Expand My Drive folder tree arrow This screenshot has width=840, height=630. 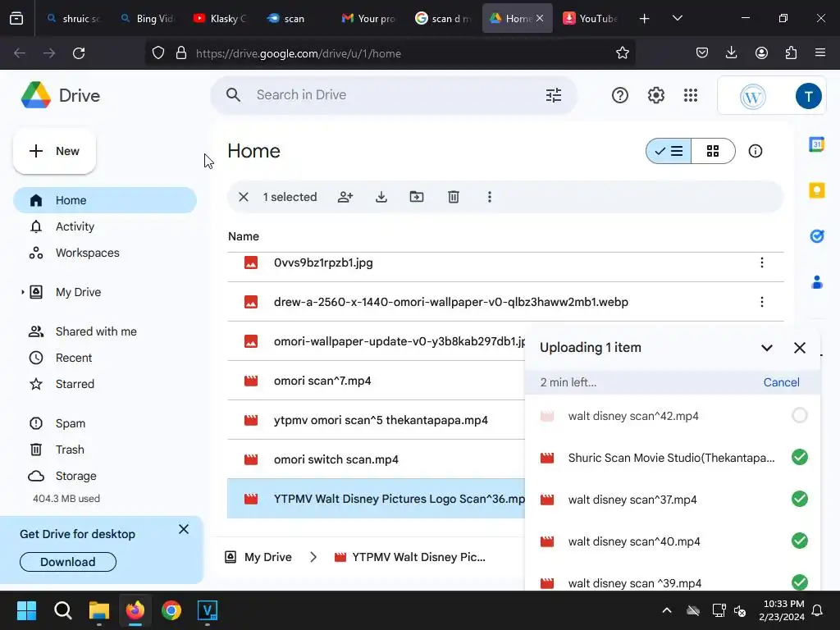[x=22, y=292]
